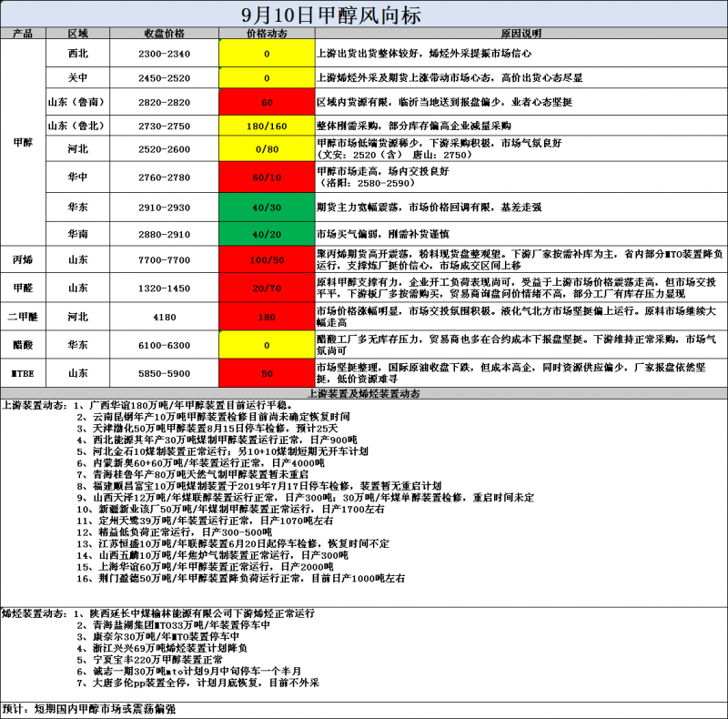The image size is (728, 719).
Task: Click the '西北' region cell
Action: pos(77,54)
